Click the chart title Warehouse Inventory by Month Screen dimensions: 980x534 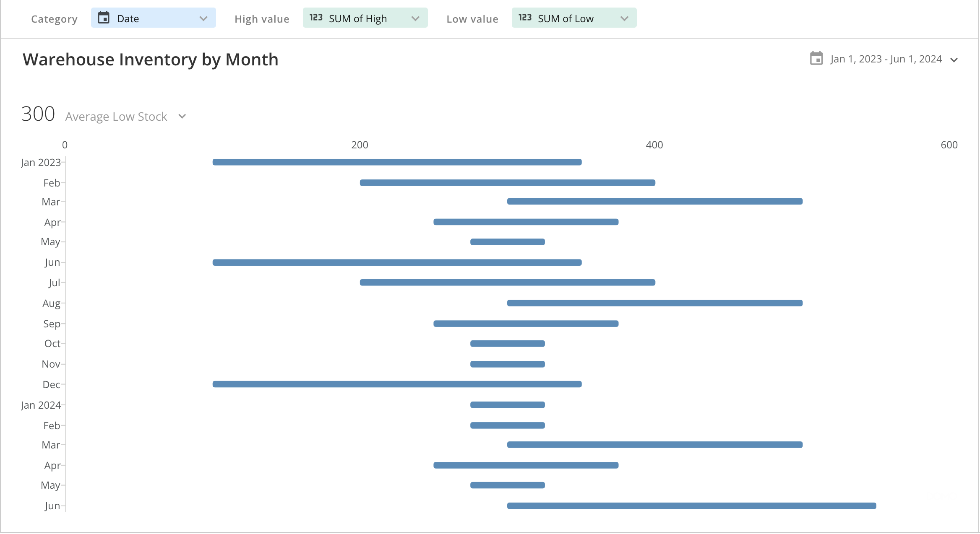click(151, 60)
